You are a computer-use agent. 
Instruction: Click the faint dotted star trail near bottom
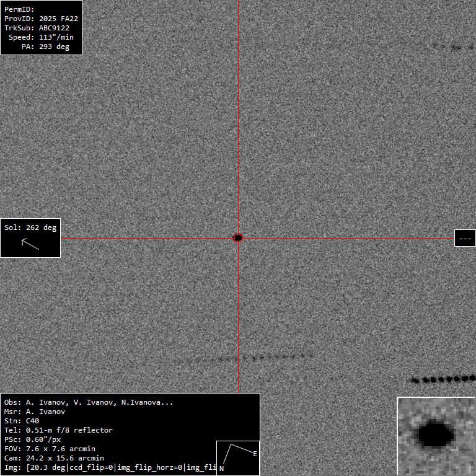pos(249,358)
